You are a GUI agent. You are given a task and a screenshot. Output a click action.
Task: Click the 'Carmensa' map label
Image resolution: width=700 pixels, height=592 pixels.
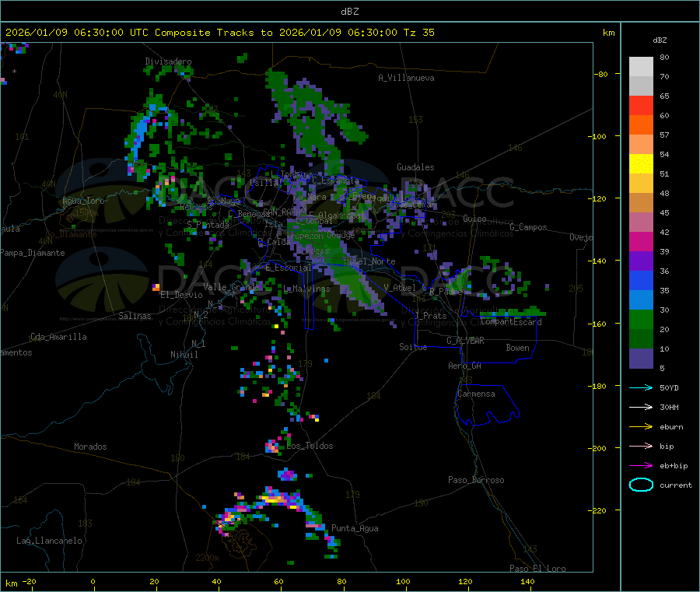pyautogui.click(x=476, y=394)
